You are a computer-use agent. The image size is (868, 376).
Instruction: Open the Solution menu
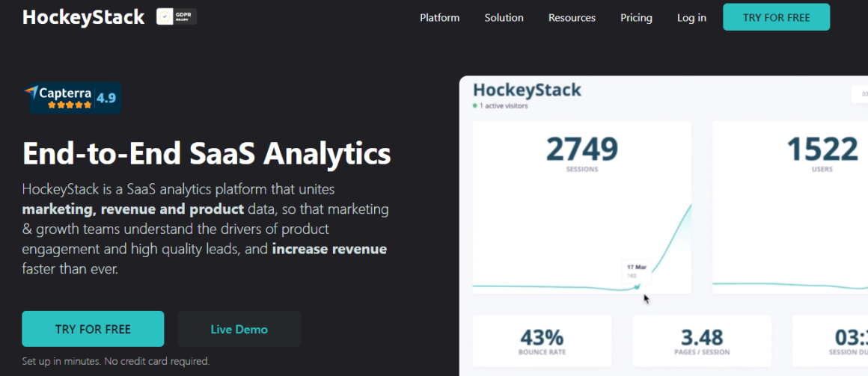pos(504,18)
